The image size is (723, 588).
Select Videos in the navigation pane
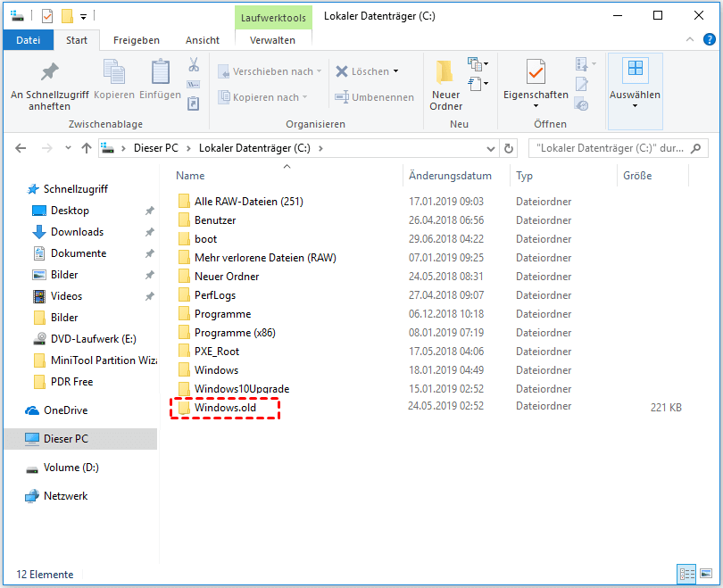pos(66,296)
